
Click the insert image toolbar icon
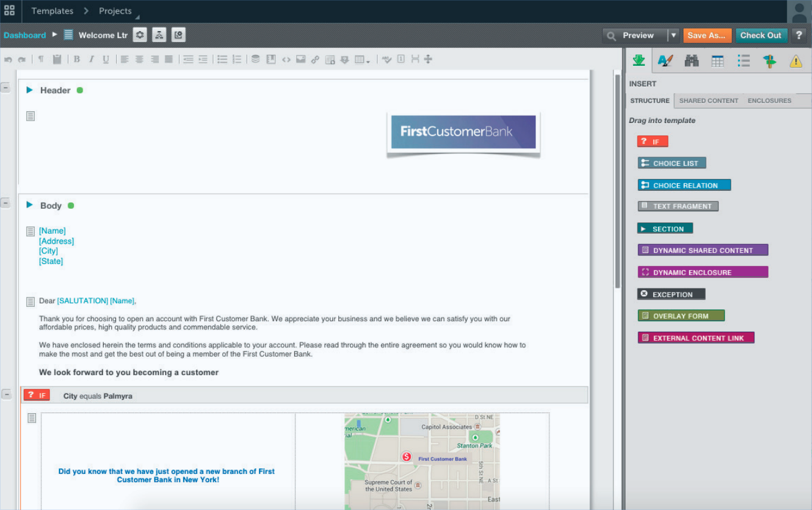pyautogui.click(x=300, y=60)
